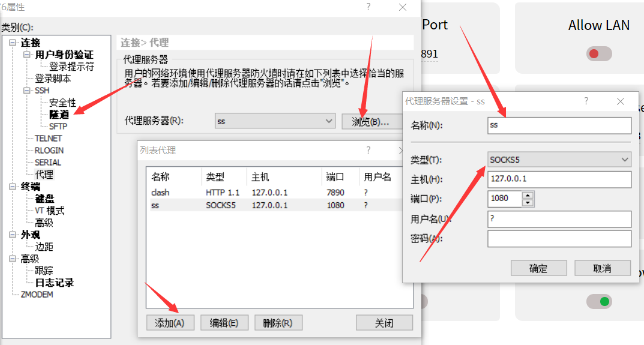Click the 主机 input field
This screenshot has height=345, width=644.
[559, 179]
